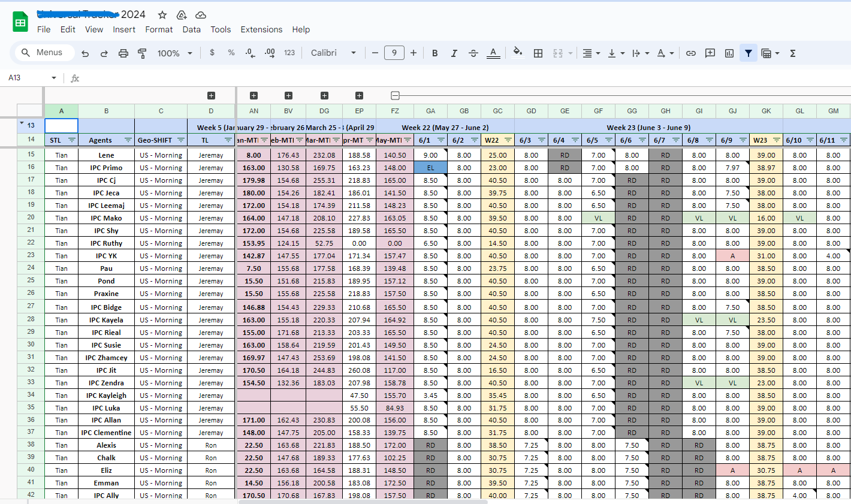This screenshot has height=504, width=851.
Task: Click the font size field showing 9
Action: pyautogui.click(x=394, y=53)
